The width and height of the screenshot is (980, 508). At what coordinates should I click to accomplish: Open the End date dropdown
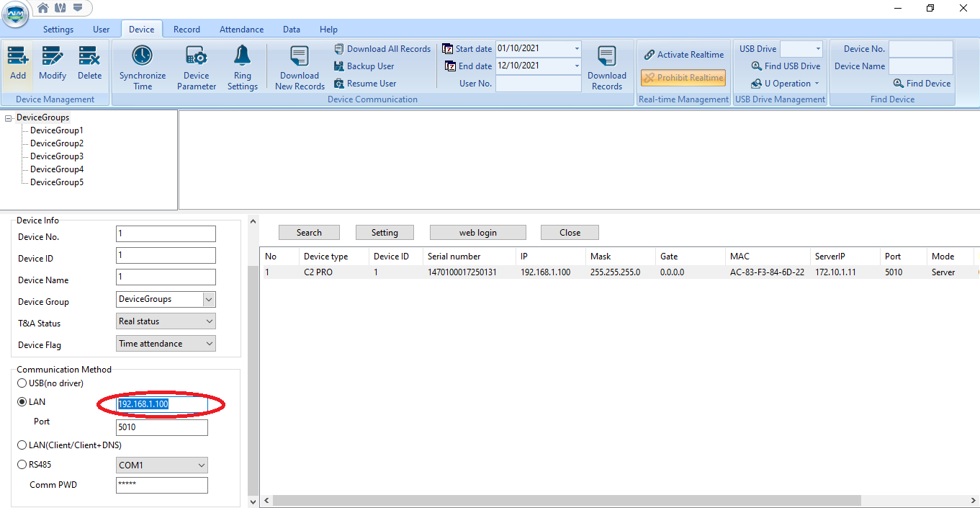[577, 66]
